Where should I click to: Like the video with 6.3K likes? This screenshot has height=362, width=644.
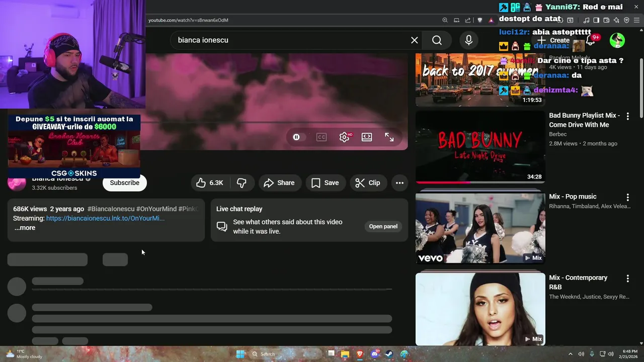coord(210,183)
